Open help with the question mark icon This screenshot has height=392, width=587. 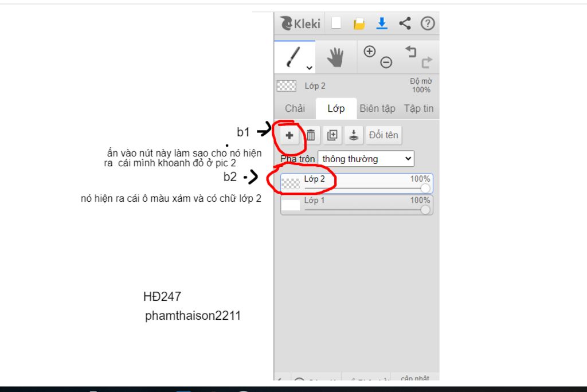click(428, 23)
